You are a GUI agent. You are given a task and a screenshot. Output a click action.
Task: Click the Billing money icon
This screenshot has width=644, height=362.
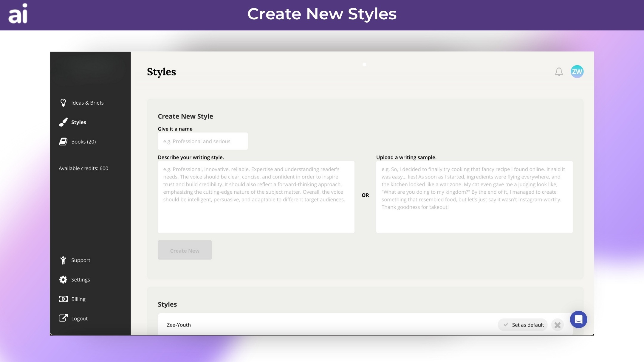pyautogui.click(x=63, y=299)
